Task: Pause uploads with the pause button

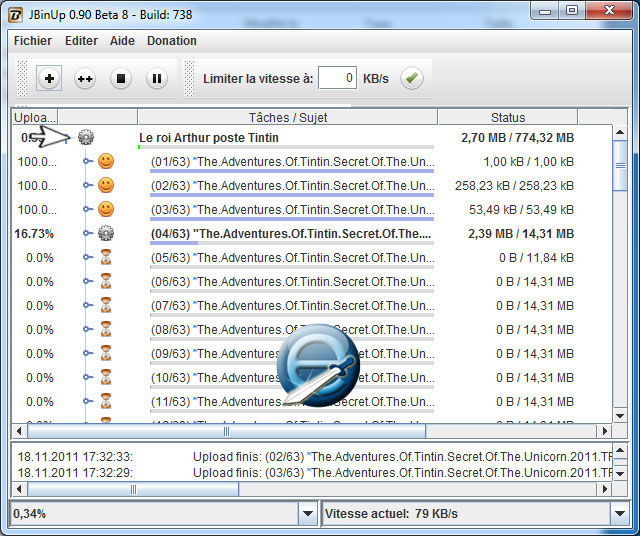Action: tap(157, 78)
